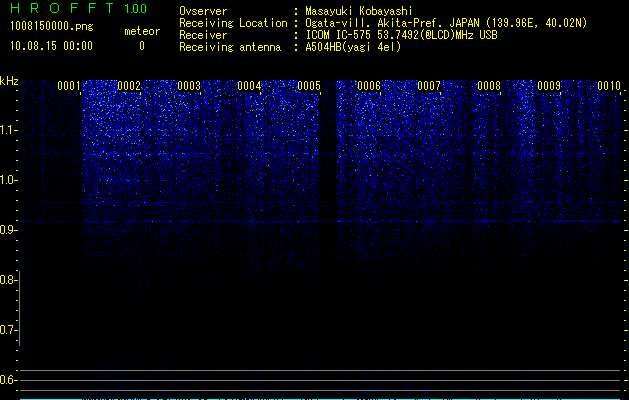Click the Ovserver field label
The image size is (629, 400).
[x=203, y=11]
